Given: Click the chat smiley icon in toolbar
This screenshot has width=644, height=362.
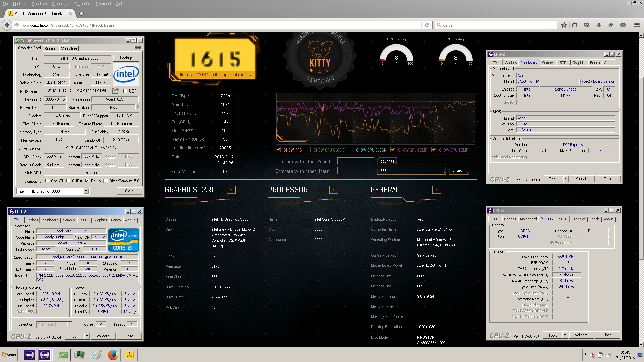Looking at the screenshot, I should [623, 25].
